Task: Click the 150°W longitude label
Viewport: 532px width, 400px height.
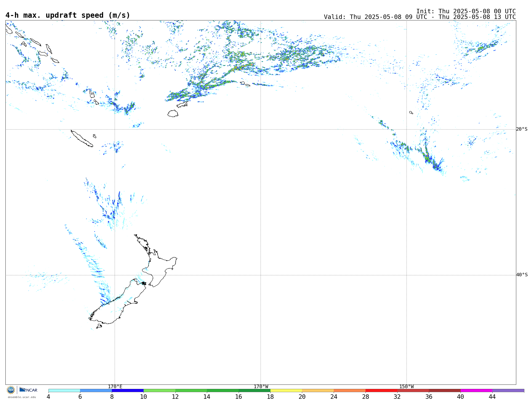Action: (x=406, y=386)
